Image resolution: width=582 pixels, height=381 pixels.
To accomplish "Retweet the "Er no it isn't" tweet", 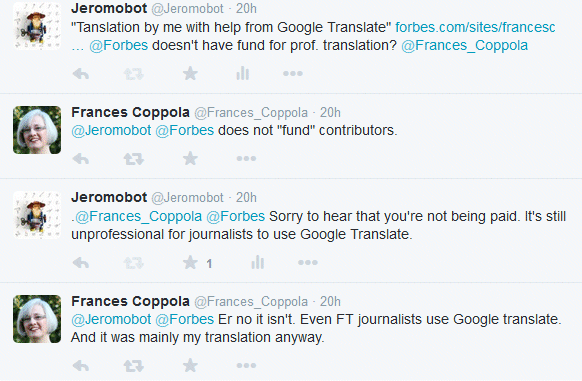I will (x=134, y=366).
